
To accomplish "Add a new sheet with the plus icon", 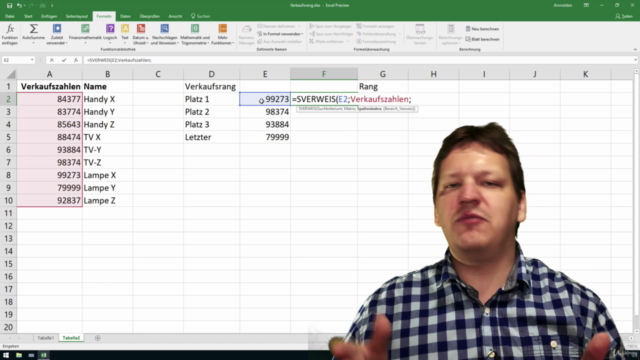I will [98, 338].
